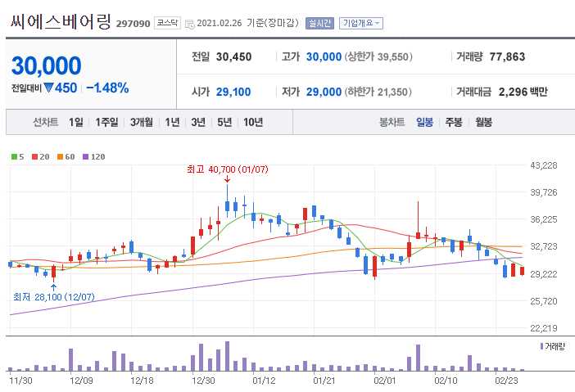The height and width of the screenshot is (392, 575).
Task: Click the 전일 value 30,450
Action: pyautogui.click(x=233, y=56)
